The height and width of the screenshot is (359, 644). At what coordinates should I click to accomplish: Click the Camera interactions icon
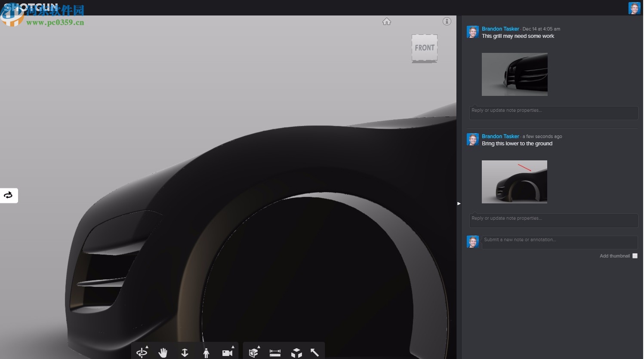(227, 353)
